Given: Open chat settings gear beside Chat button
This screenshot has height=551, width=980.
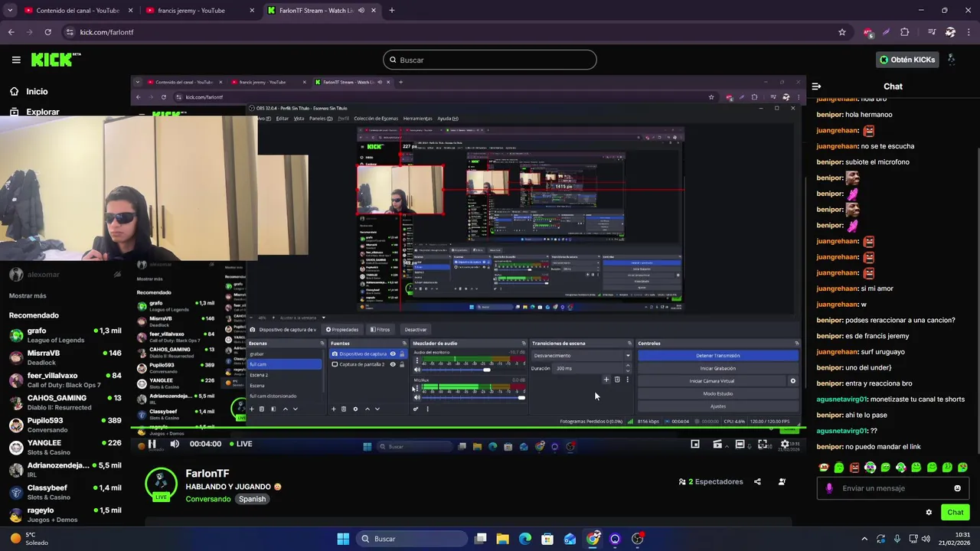Looking at the screenshot, I should pos(929,513).
